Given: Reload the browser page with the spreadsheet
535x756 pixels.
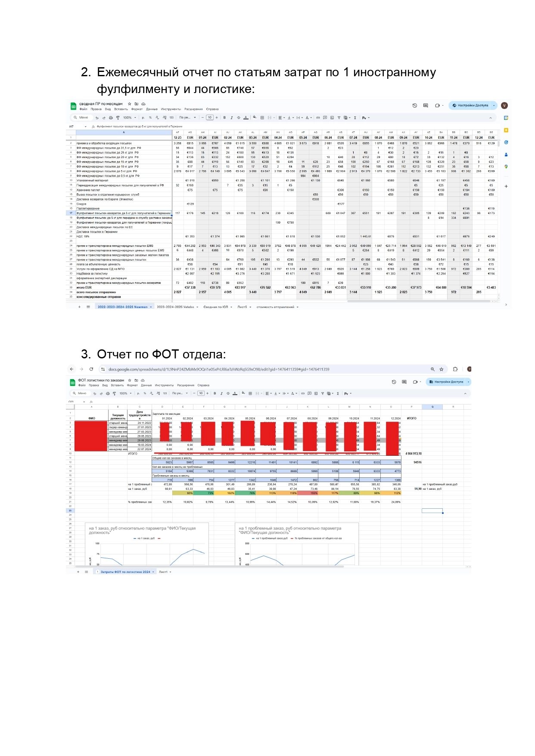Looking at the screenshot, I should (x=91, y=369).
